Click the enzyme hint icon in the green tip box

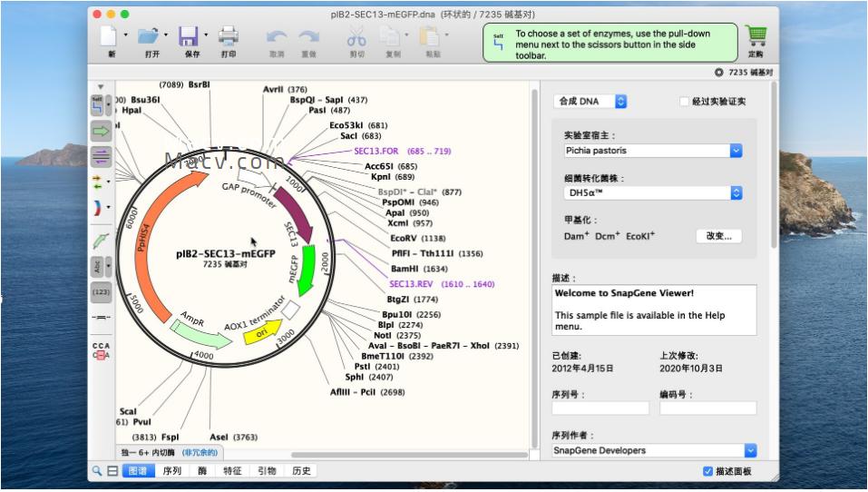point(498,43)
